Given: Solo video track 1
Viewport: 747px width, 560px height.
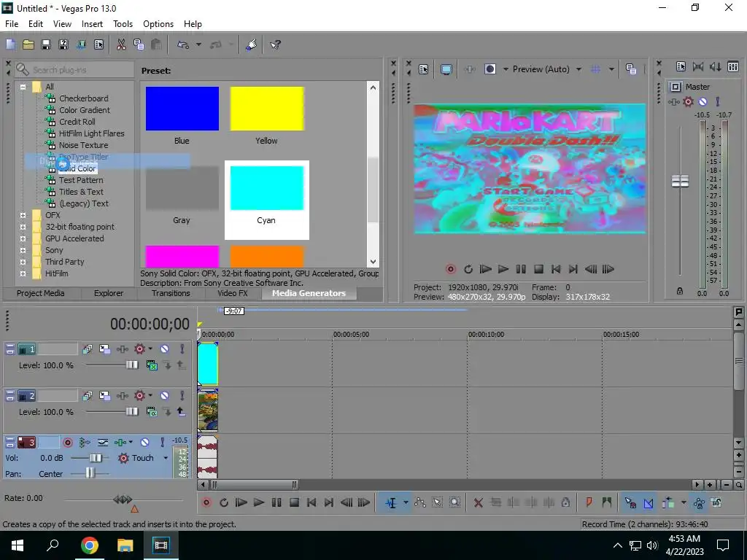Looking at the screenshot, I should pos(182,349).
